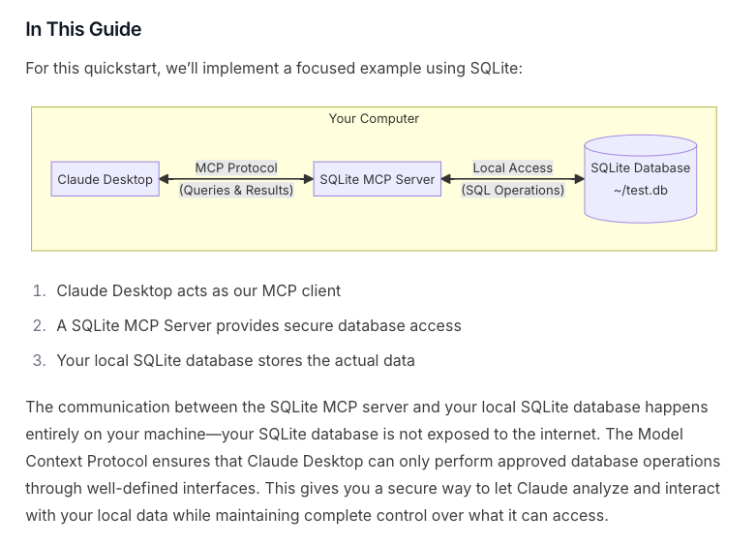Image resolution: width=756 pixels, height=545 pixels.
Task: Click the "(Queries & Results)" diagram label
Action: 236,190
